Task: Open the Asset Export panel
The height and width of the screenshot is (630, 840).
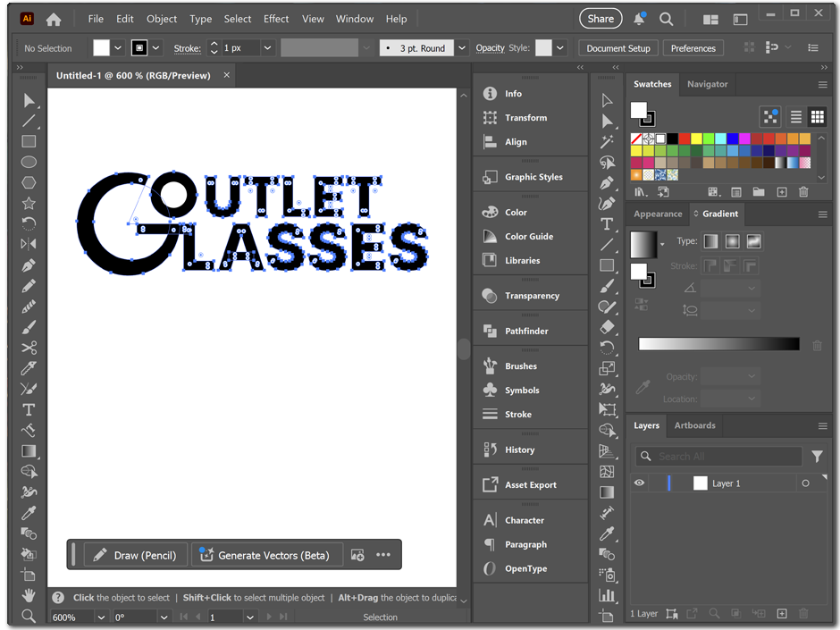Action: point(530,484)
